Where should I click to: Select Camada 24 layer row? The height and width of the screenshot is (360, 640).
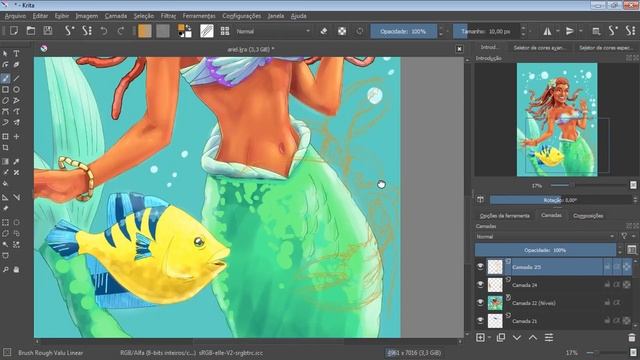click(x=554, y=284)
